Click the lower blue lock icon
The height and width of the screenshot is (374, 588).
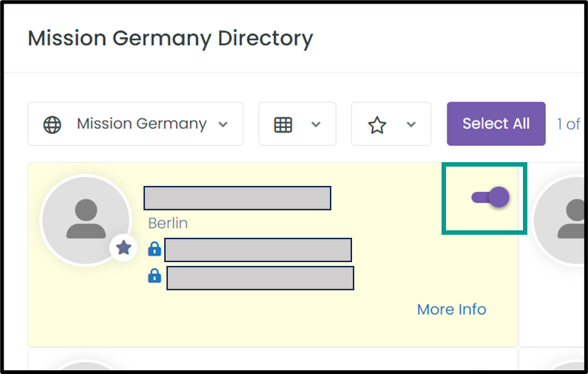[155, 276]
